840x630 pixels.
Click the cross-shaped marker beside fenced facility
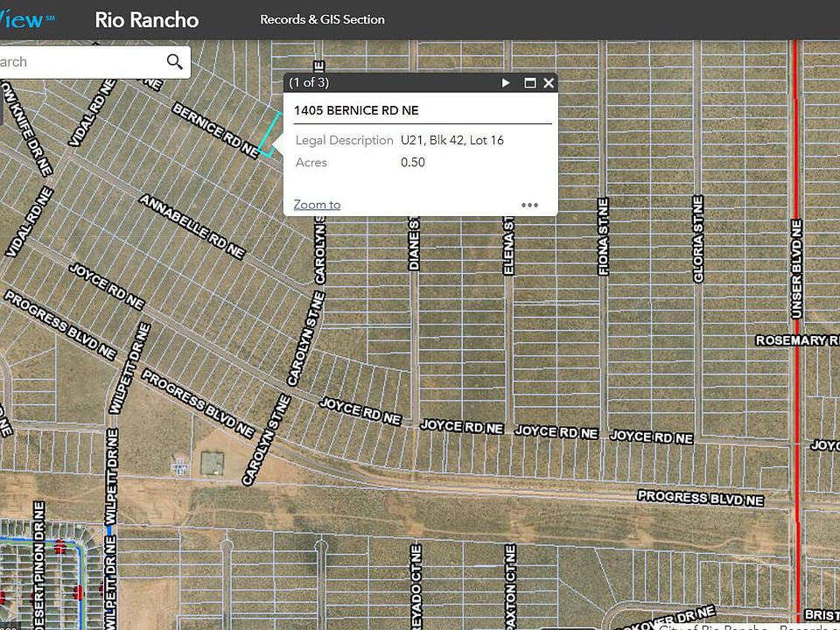tap(180, 466)
